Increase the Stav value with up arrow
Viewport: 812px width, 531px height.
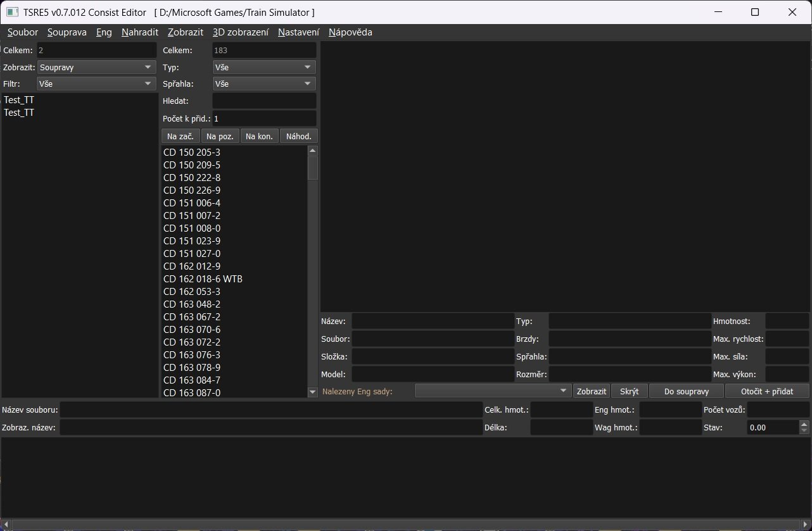(x=804, y=424)
